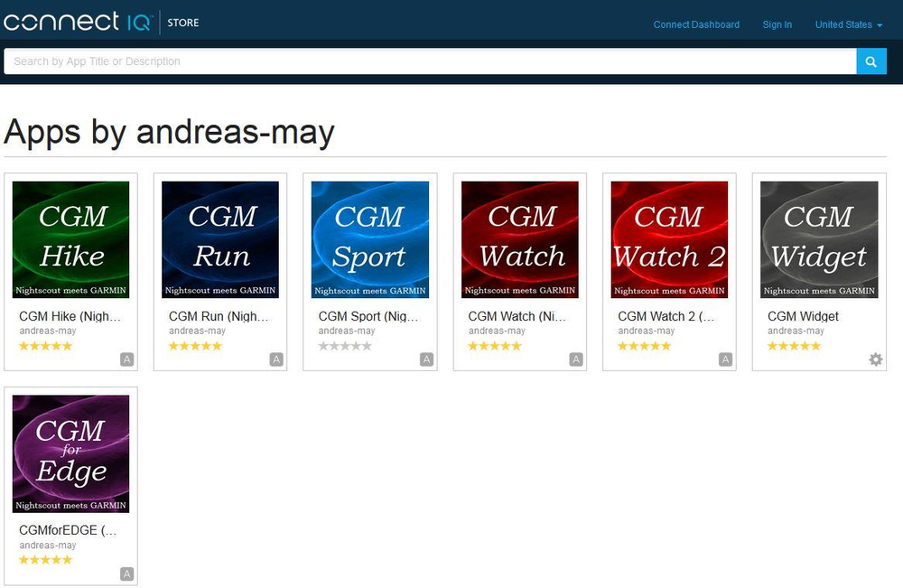
Task: Open the CGM Watch app thumbnail
Action: pos(520,239)
